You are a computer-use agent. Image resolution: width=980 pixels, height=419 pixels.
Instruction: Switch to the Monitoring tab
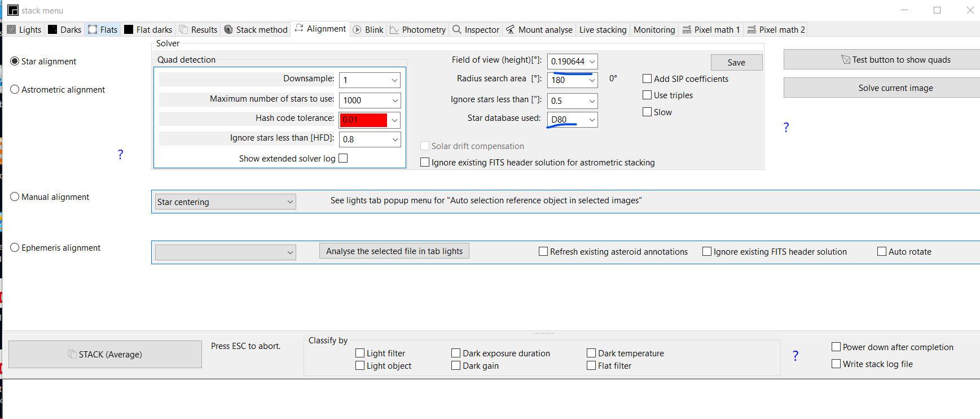click(x=654, y=29)
